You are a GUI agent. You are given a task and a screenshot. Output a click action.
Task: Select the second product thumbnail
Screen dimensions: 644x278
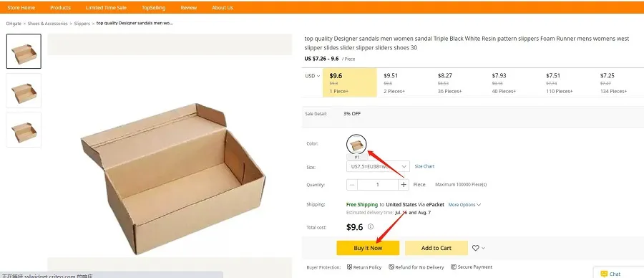pos(24,90)
